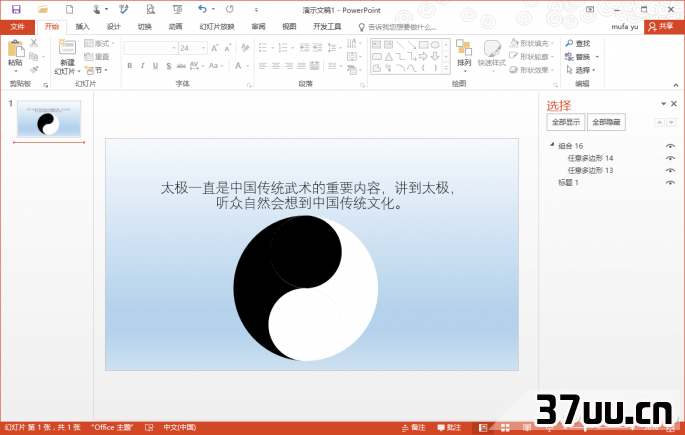Click the print preview icon in quick access
Screen dimensions: 685x435
pyautogui.click(x=151, y=9)
